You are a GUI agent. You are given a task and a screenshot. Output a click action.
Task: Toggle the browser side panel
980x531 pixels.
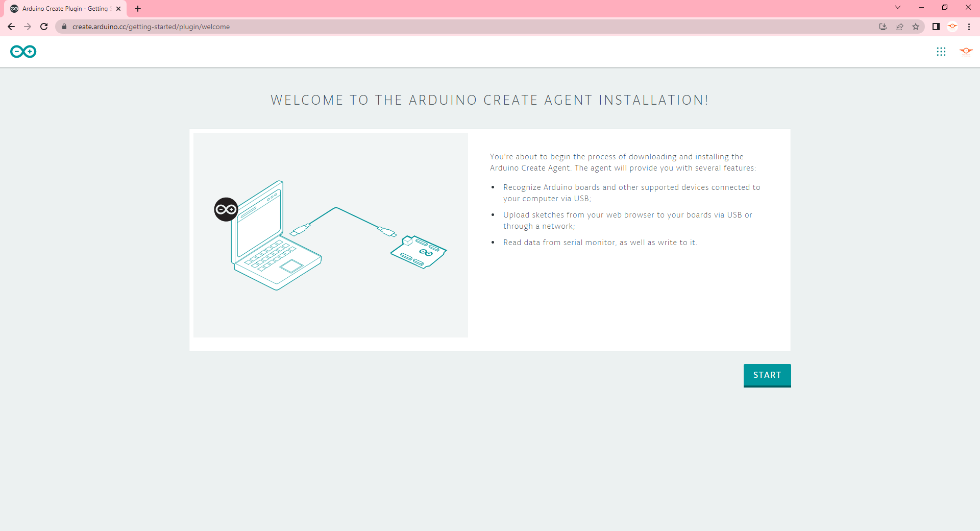click(x=936, y=27)
